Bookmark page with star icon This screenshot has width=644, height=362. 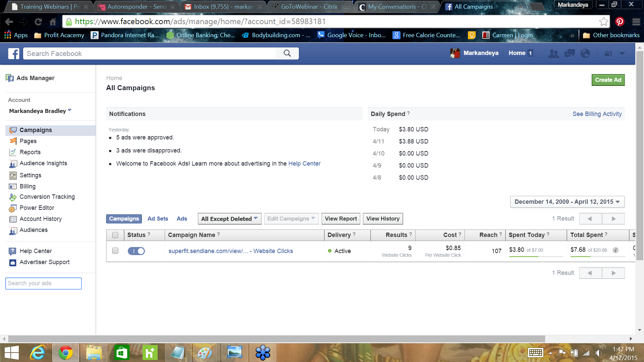point(603,22)
